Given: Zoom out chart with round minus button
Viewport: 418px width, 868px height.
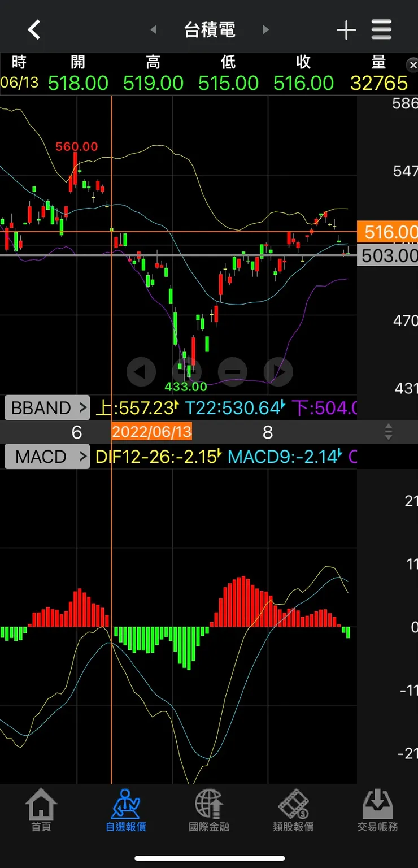Looking at the screenshot, I should (x=232, y=372).
